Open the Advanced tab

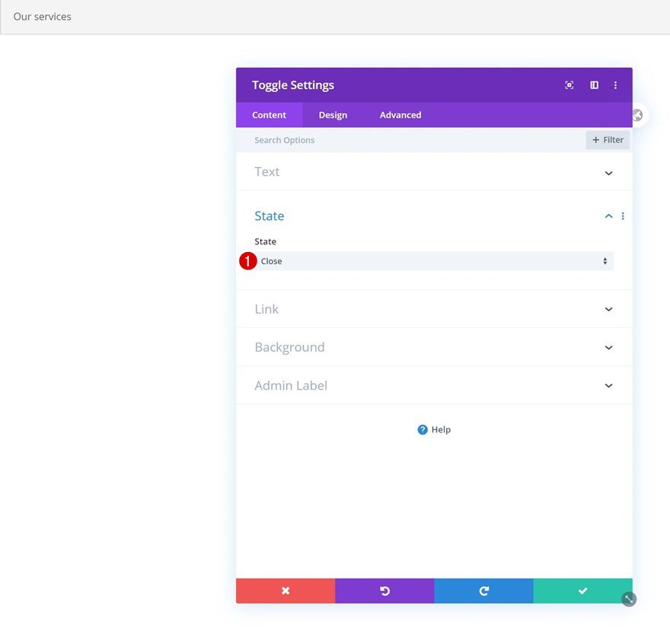[400, 115]
